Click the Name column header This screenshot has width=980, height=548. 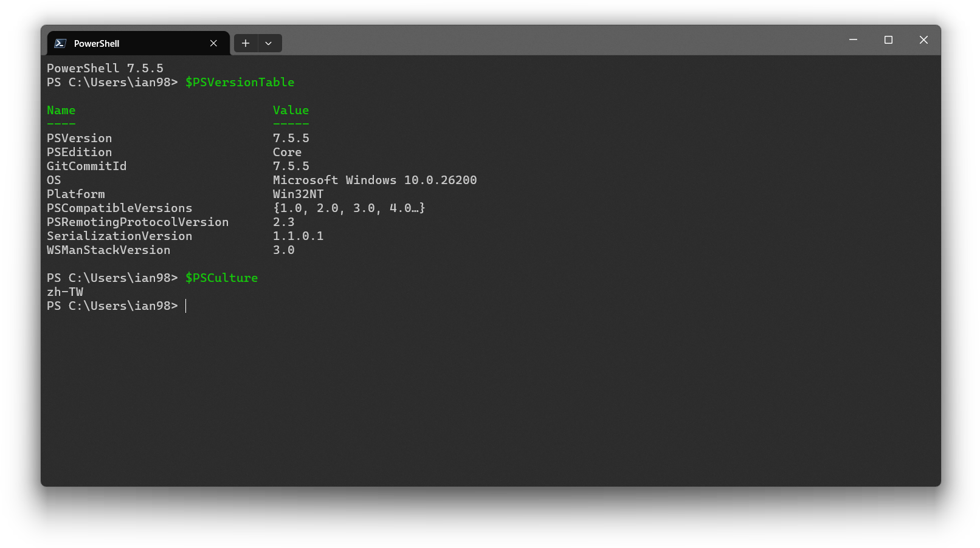[61, 110]
